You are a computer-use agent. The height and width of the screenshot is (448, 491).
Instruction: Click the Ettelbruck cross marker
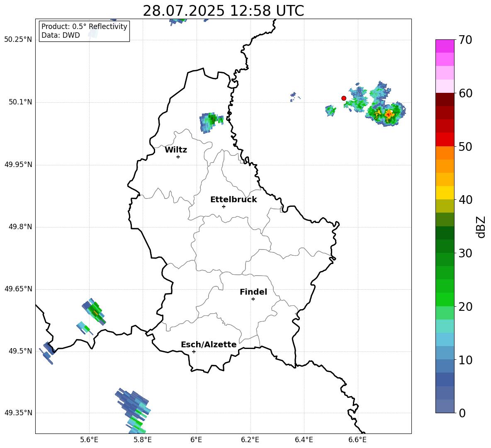click(224, 206)
